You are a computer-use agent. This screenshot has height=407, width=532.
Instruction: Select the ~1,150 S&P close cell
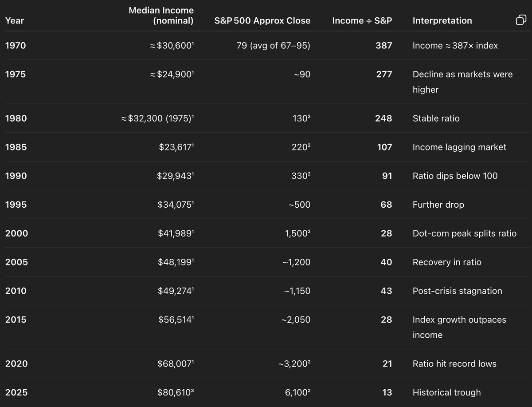click(297, 291)
